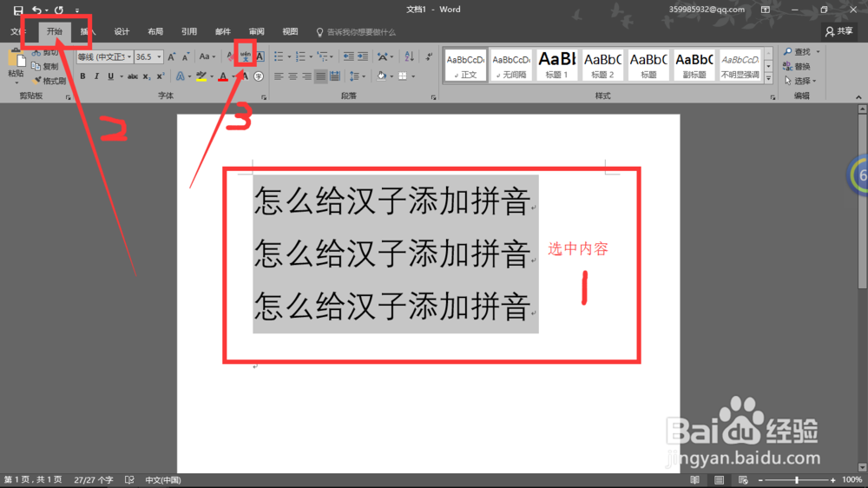The width and height of the screenshot is (868, 488).
Task: Undo the last action
Action: click(36, 10)
